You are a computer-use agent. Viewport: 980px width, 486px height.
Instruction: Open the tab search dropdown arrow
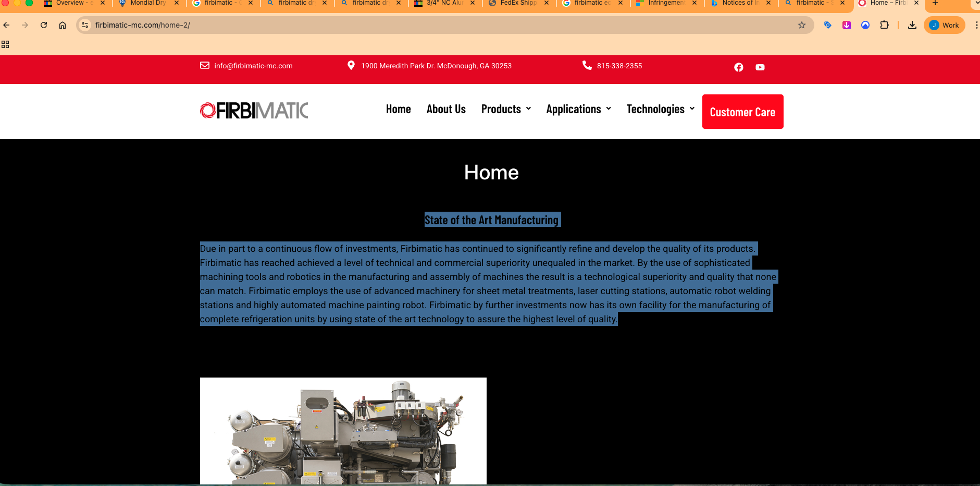[x=975, y=3]
